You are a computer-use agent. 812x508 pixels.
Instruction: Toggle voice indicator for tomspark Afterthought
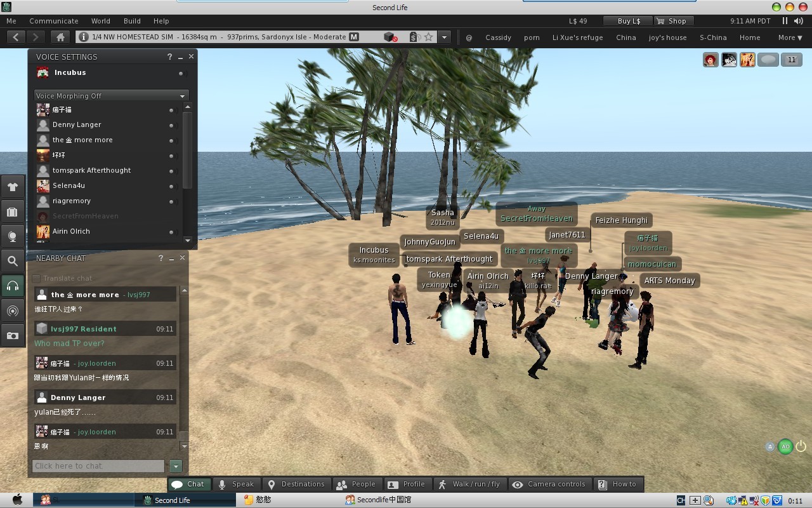point(171,171)
